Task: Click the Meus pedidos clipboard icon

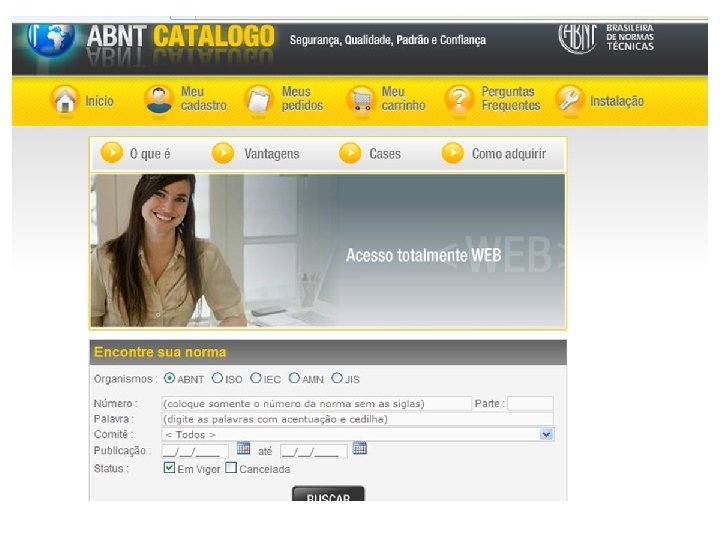Action: coord(259,99)
